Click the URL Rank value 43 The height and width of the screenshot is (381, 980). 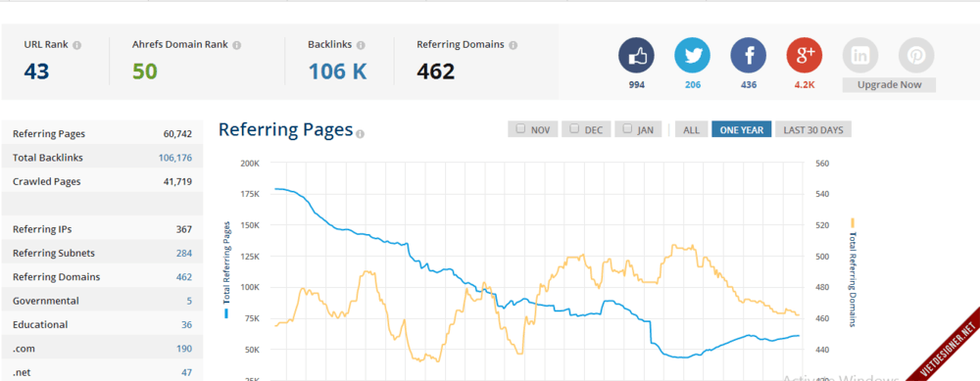tap(36, 71)
